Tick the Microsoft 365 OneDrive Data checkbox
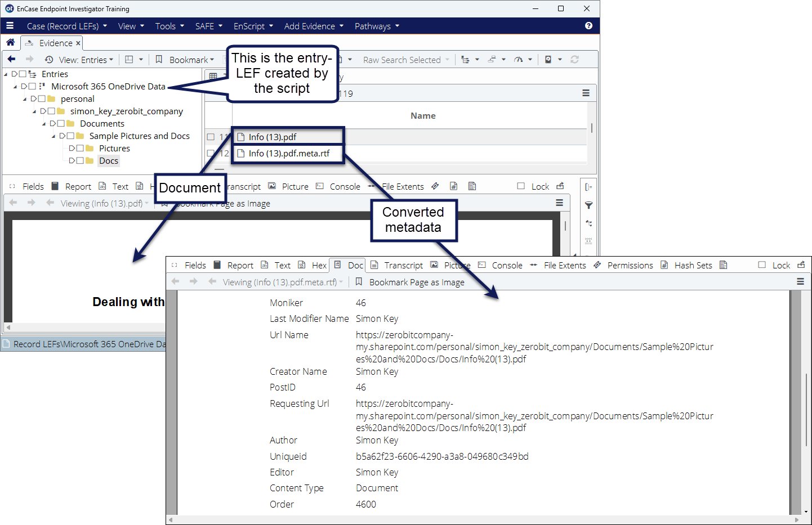812x525 pixels. pyautogui.click(x=32, y=86)
